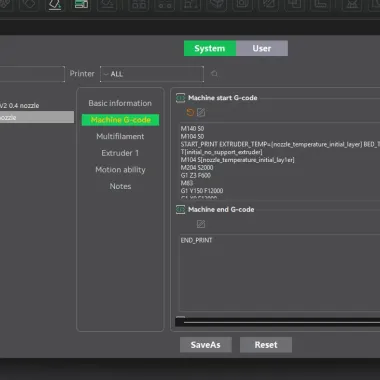Click the 'M140 S0' line in the start G-code
The image size is (380, 380).
click(192, 129)
